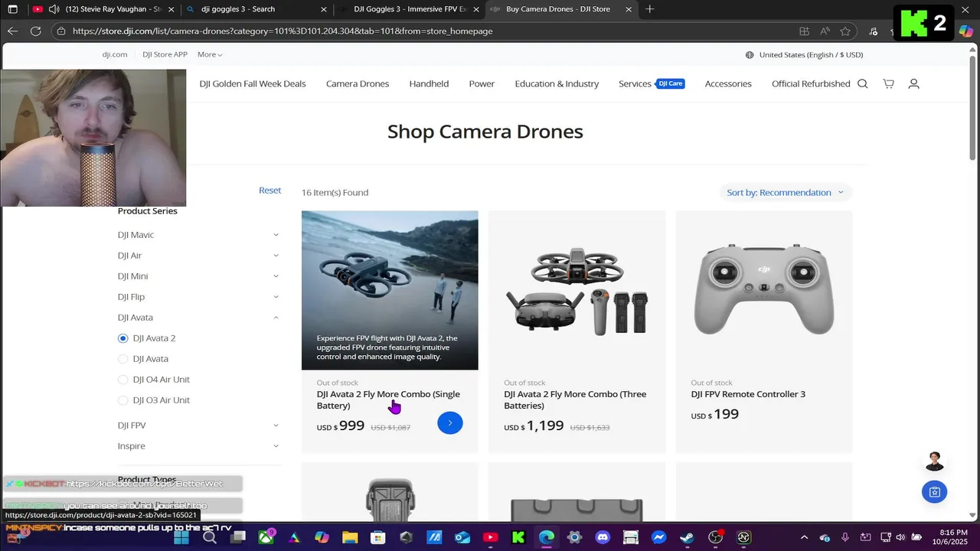The height and width of the screenshot is (551, 980).
Task: Open Xbox app in taskbar
Action: click(266, 537)
